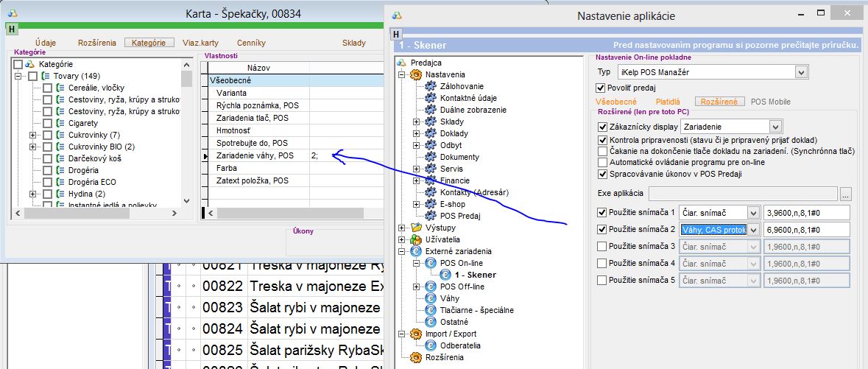Click the Užívatelia icon in tree
868x369 pixels.
(416, 239)
